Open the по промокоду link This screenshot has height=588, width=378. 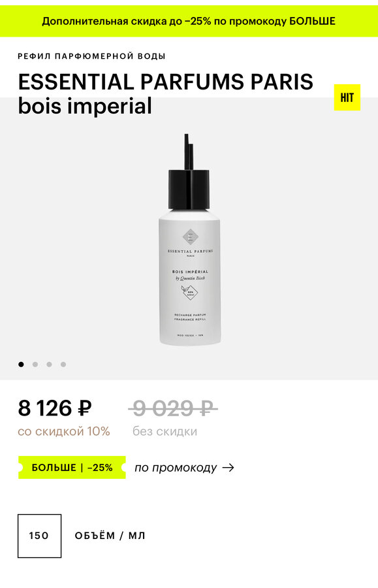pos(176,468)
